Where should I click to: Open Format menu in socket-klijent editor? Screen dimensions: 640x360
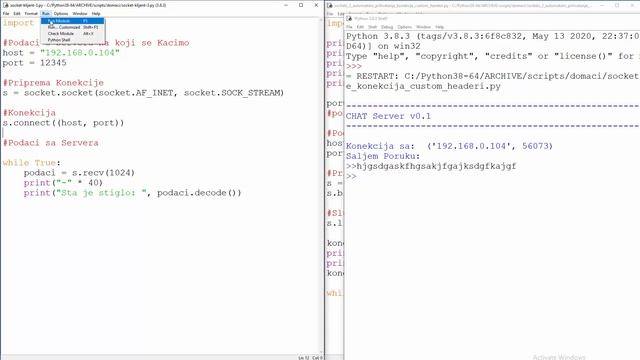31,13
